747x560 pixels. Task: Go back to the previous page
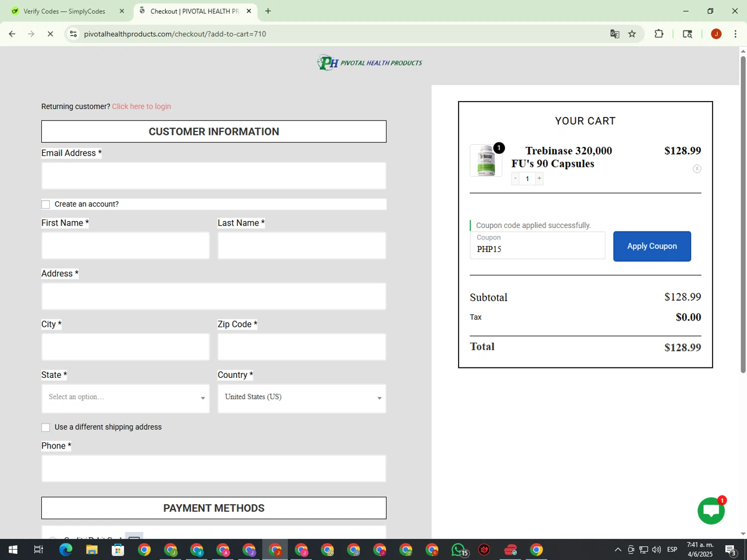click(12, 34)
